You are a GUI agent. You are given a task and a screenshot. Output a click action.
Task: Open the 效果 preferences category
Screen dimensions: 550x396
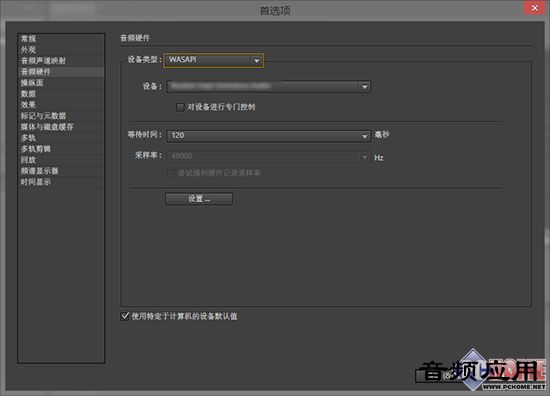[61, 105]
